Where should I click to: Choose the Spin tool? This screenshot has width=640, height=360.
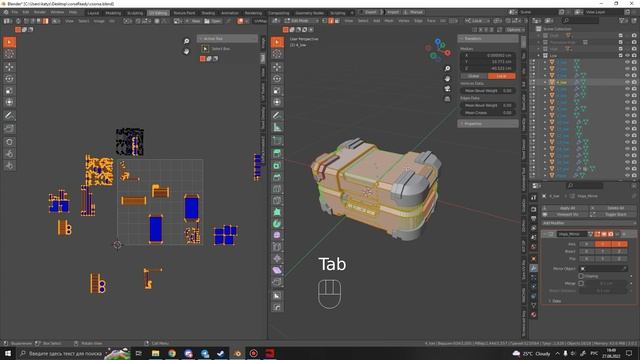[277, 224]
